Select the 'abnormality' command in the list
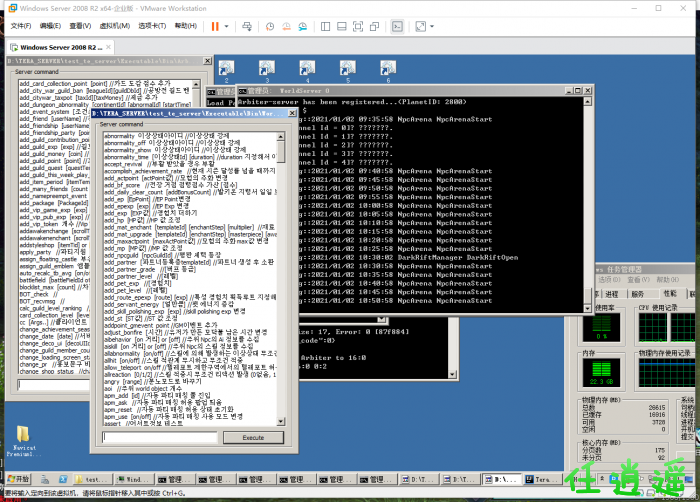The image size is (700, 502). tap(118, 135)
